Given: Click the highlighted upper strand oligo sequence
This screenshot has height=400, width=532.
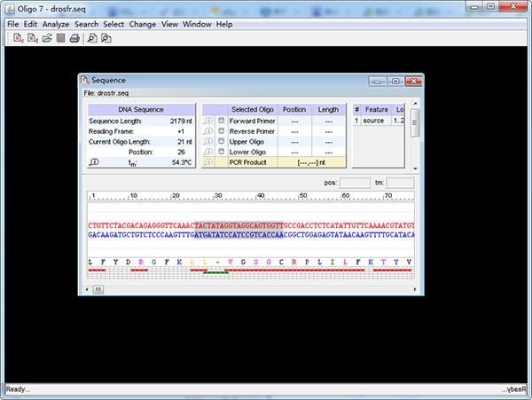Looking at the screenshot, I should pos(239,225).
